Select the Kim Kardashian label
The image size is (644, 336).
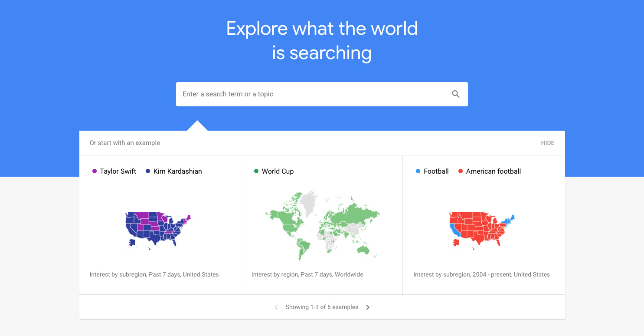177,171
